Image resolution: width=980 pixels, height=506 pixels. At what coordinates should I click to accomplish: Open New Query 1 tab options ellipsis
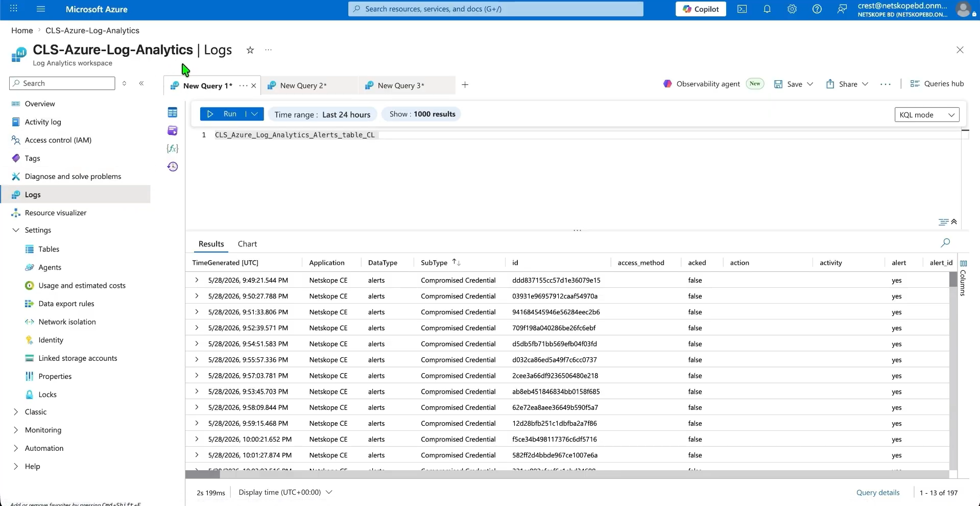(x=243, y=86)
